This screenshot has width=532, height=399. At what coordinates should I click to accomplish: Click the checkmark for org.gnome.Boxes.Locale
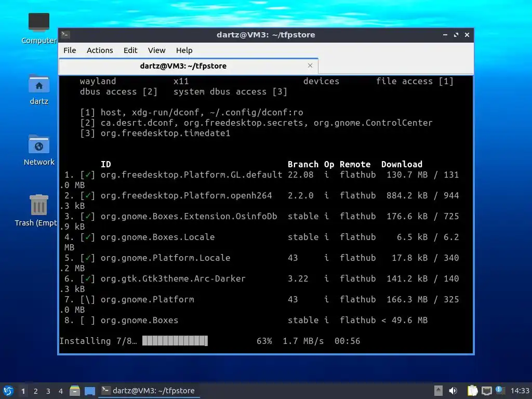(x=87, y=237)
